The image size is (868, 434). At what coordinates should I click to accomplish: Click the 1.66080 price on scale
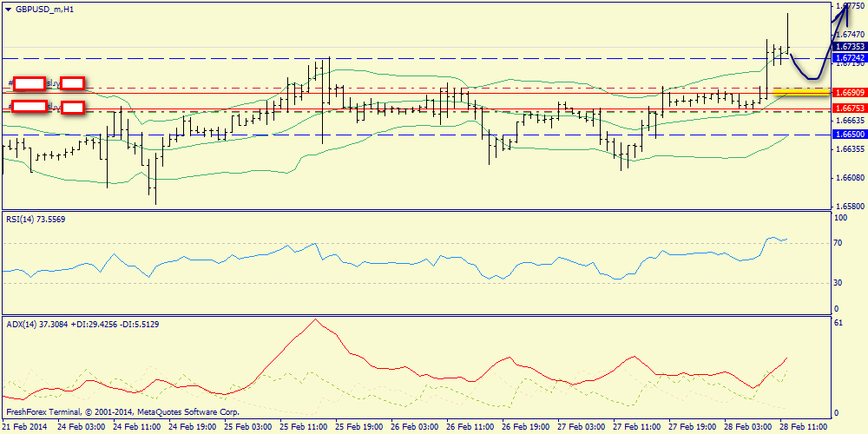pos(850,178)
